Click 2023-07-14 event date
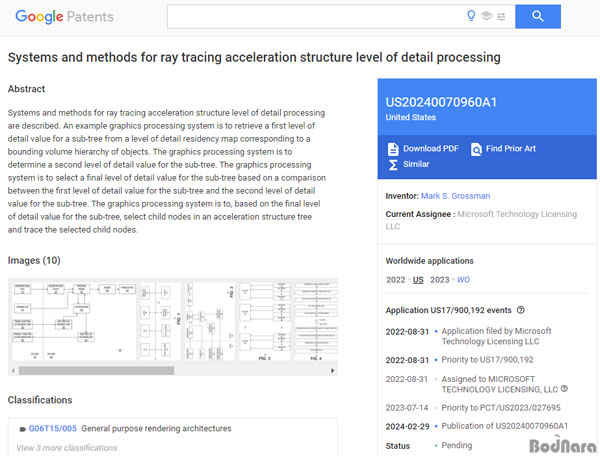The width and height of the screenshot is (600, 456). [407, 408]
